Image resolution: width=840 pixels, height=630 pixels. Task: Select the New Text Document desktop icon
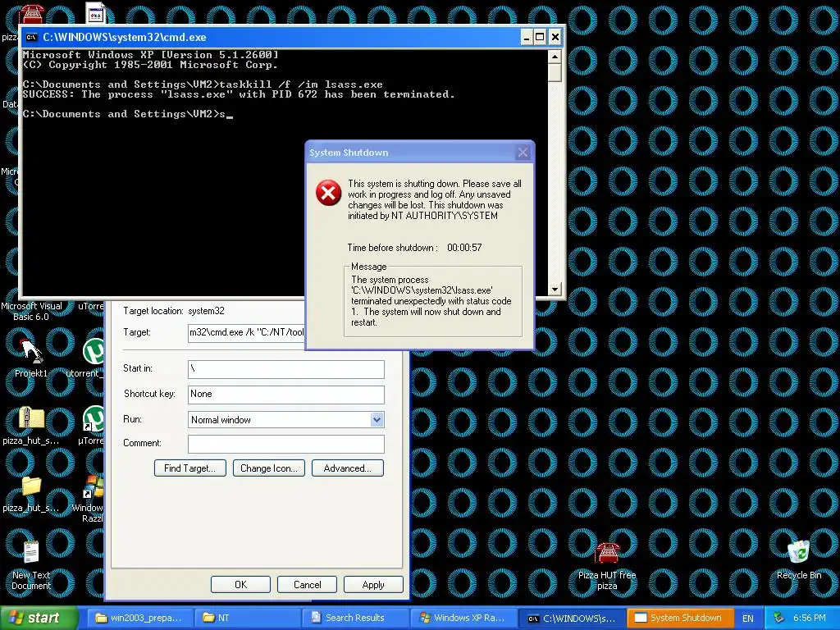(31, 565)
